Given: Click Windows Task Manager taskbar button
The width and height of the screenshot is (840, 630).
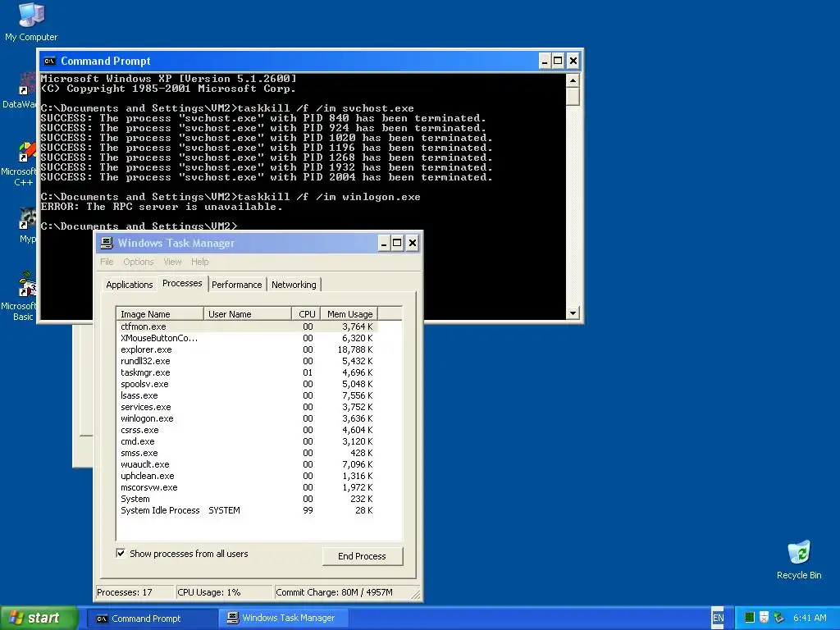Looking at the screenshot, I should [x=283, y=619].
